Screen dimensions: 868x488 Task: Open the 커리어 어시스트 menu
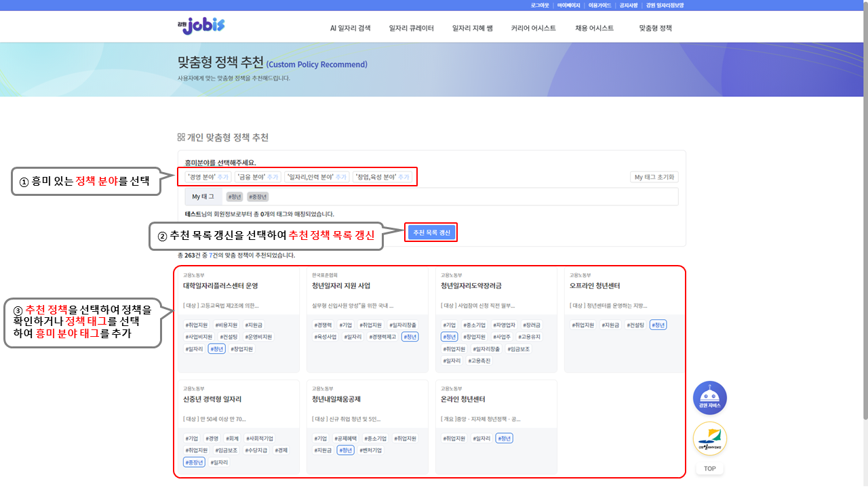click(x=533, y=28)
